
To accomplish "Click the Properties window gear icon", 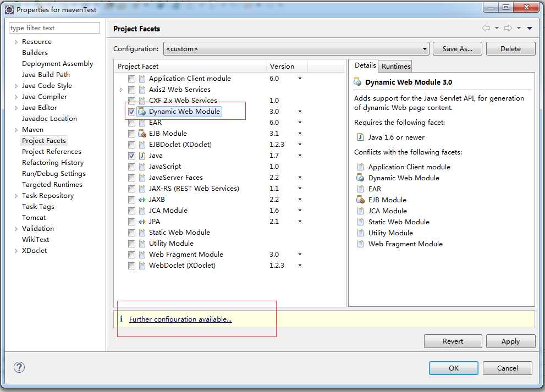I will [x=9, y=10].
